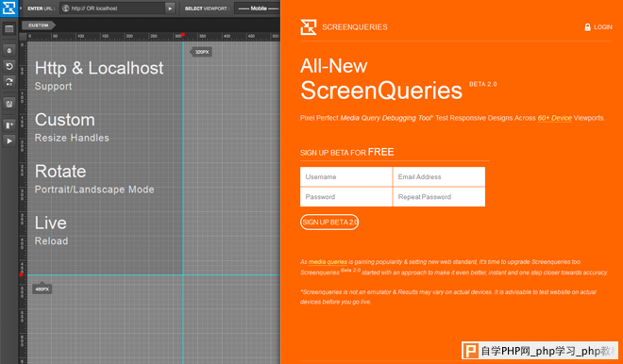Click the Password field
The height and width of the screenshot is (364, 623).
(346, 197)
